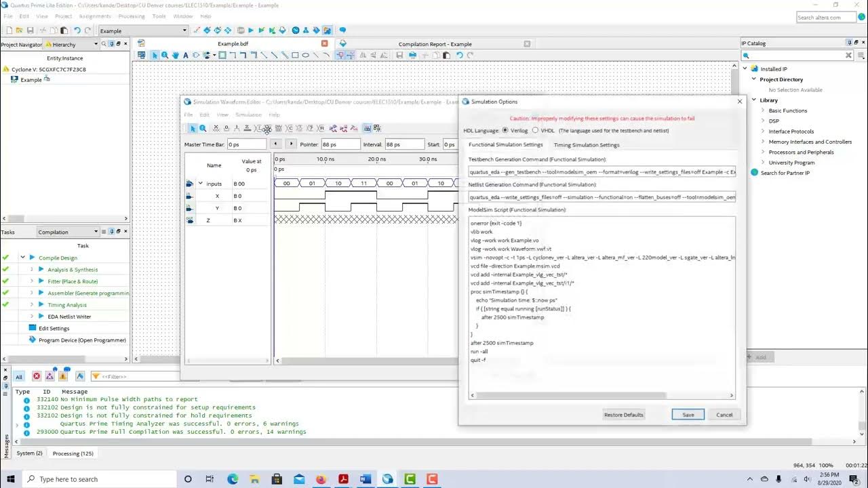The image size is (868, 488).
Task: Select the Verilog HDL language radio button
Action: [x=505, y=130]
